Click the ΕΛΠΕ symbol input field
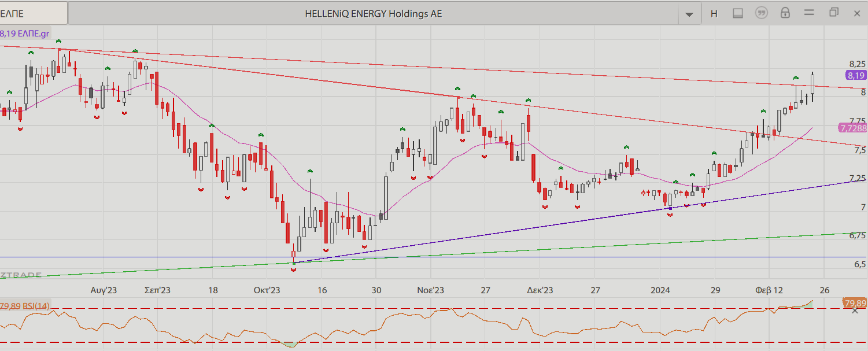 coord(34,13)
